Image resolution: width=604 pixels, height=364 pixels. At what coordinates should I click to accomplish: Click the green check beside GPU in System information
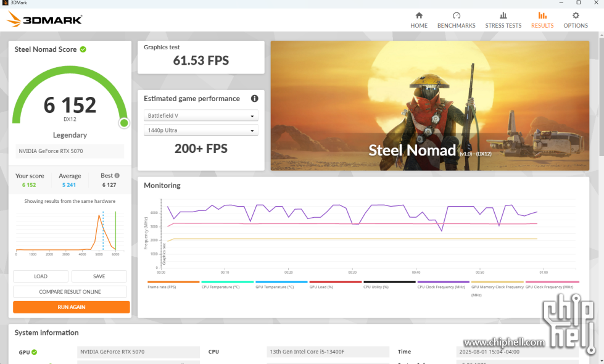click(x=35, y=352)
